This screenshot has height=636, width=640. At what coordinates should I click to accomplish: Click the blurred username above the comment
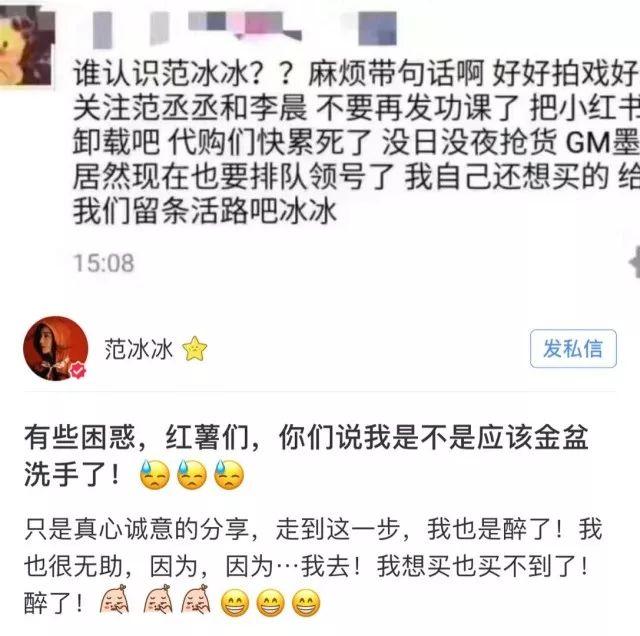[x=245, y=28]
